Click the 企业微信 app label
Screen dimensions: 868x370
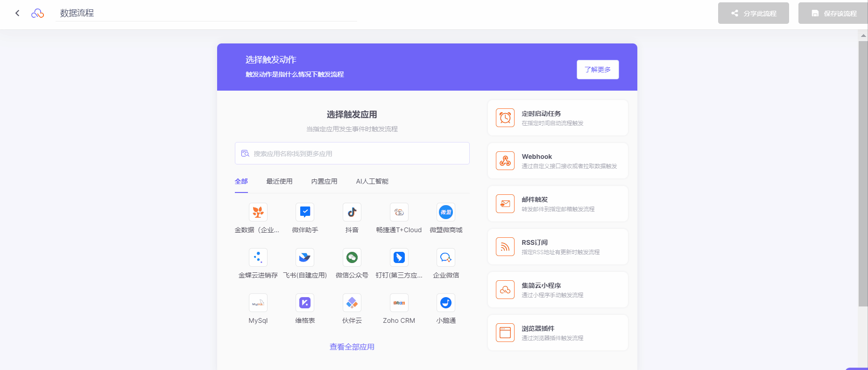[x=446, y=275]
